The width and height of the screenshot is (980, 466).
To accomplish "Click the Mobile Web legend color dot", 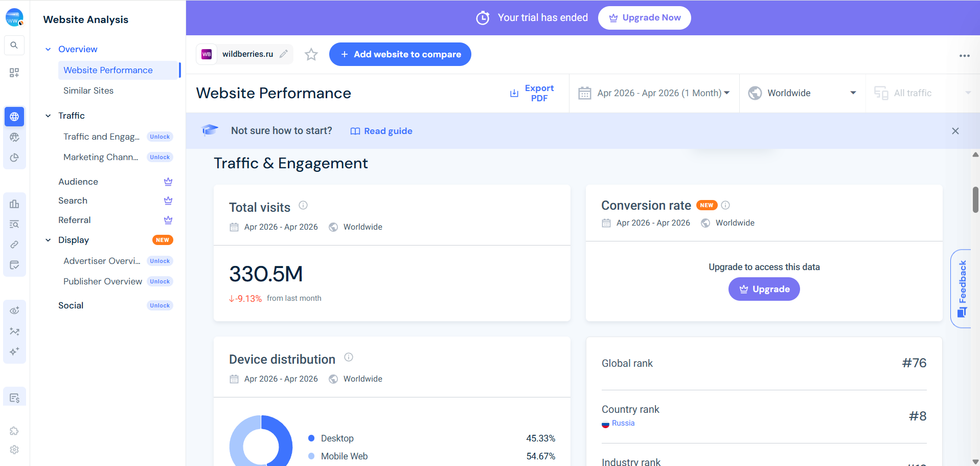I will [311, 456].
